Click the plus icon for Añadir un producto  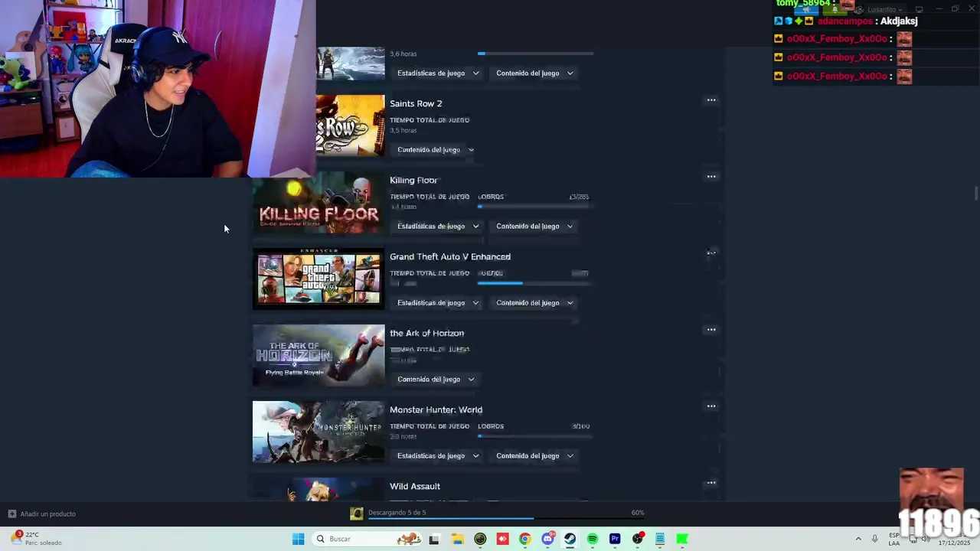[11, 514]
